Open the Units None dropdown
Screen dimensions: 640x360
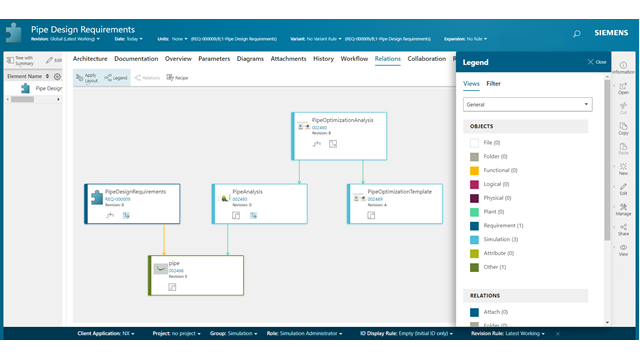(x=172, y=39)
